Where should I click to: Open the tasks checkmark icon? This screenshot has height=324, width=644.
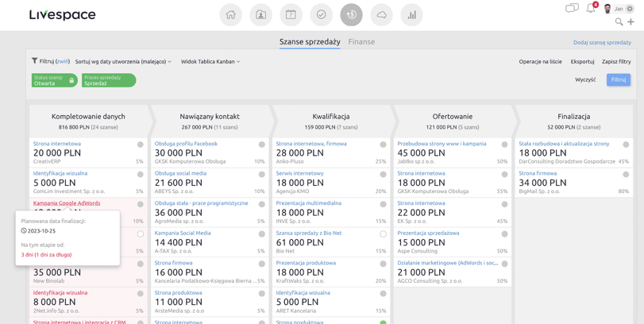321,15
